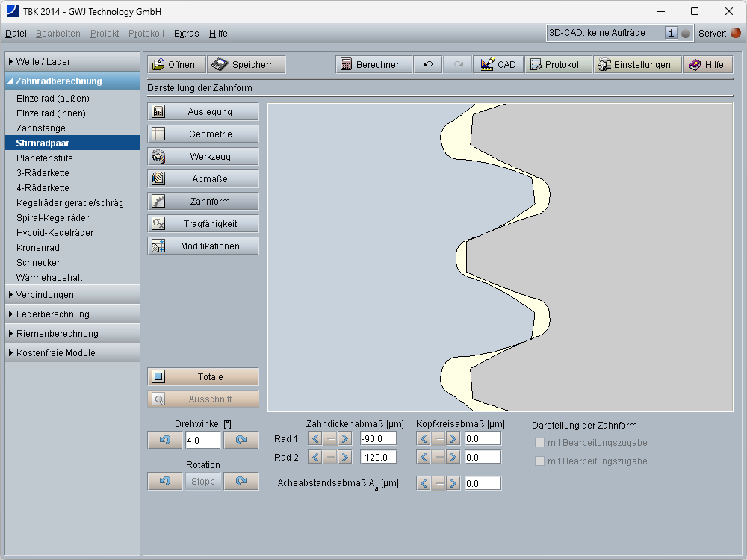The height and width of the screenshot is (560, 747).
Task: Start continuous clockwise rotation under Rotation
Action: click(x=241, y=482)
